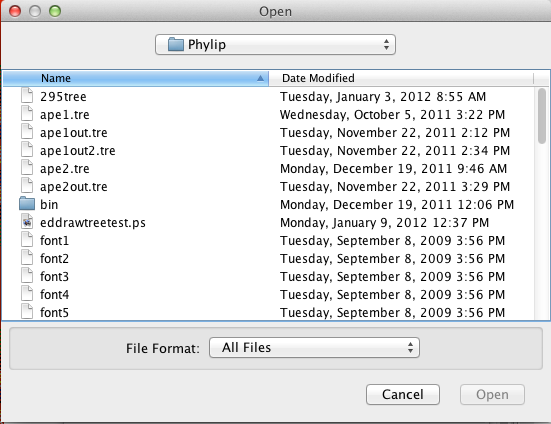Click the ape2out.tre document icon
This screenshot has width=551, height=424.
(x=27, y=186)
